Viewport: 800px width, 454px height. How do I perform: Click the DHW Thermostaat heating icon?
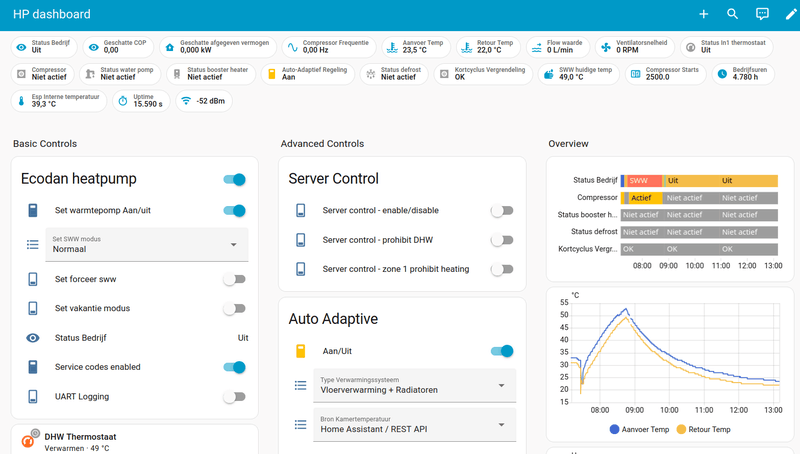coord(28,441)
